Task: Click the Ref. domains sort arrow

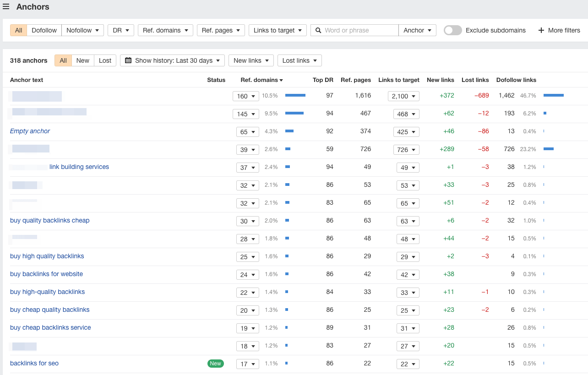Action: 281,80
